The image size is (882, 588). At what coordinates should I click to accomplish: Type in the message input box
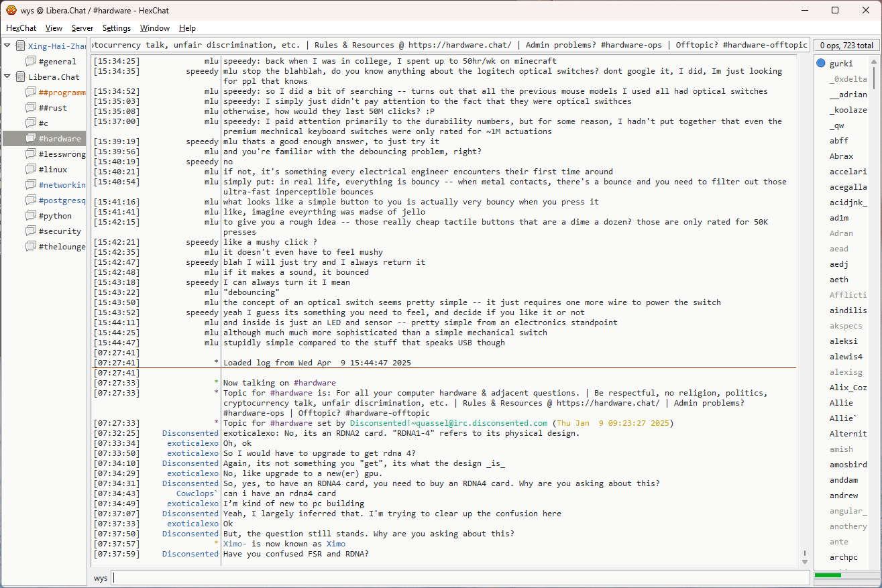point(460,577)
